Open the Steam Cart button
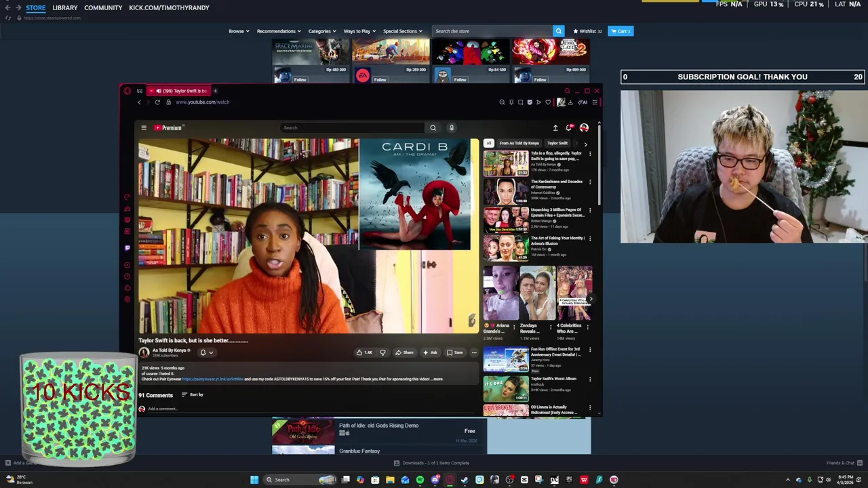Image resolution: width=868 pixels, height=488 pixels. coord(620,31)
